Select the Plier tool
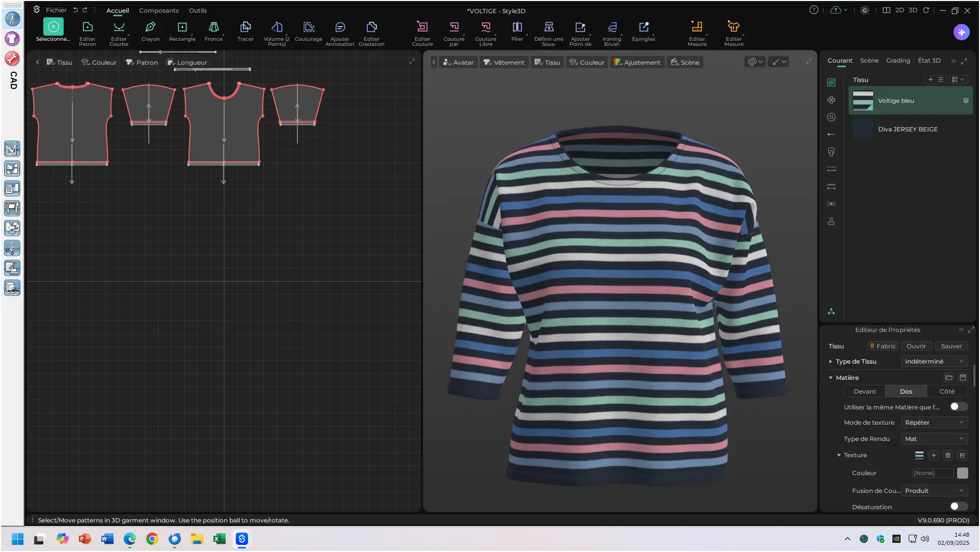The height and width of the screenshot is (552, 980). 517,27
